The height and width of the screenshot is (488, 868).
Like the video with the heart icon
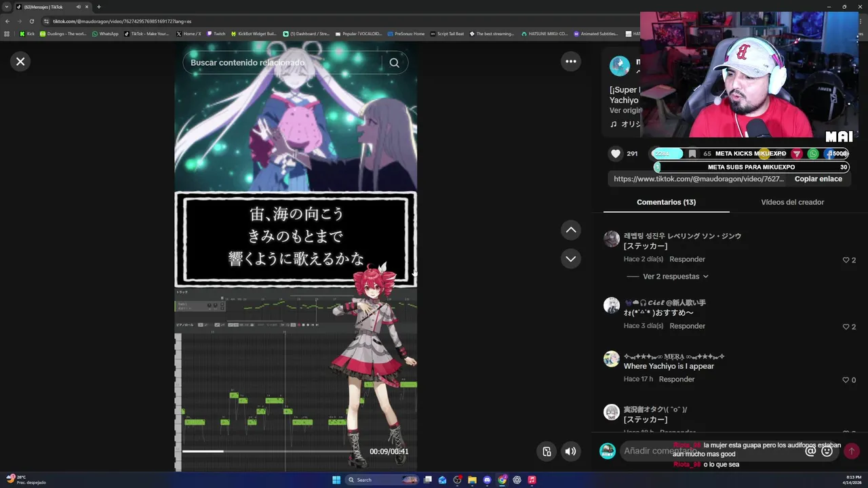coord(616,154)
